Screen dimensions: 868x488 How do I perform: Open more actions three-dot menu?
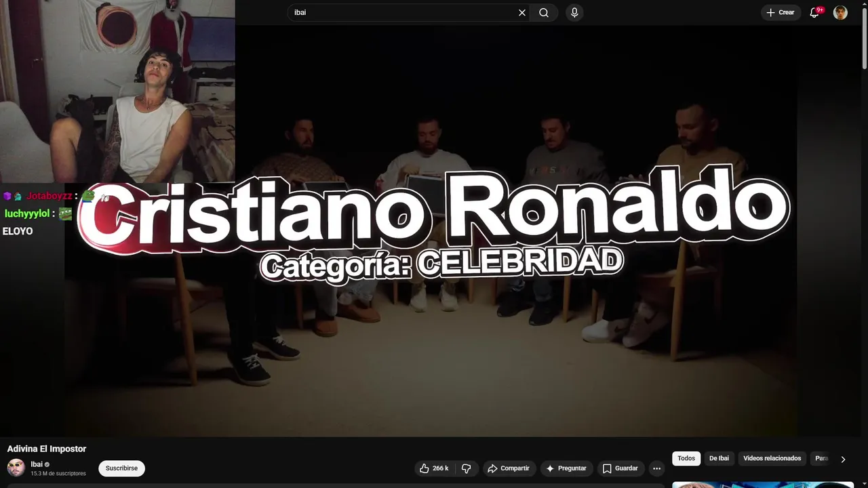click(656, 468)
